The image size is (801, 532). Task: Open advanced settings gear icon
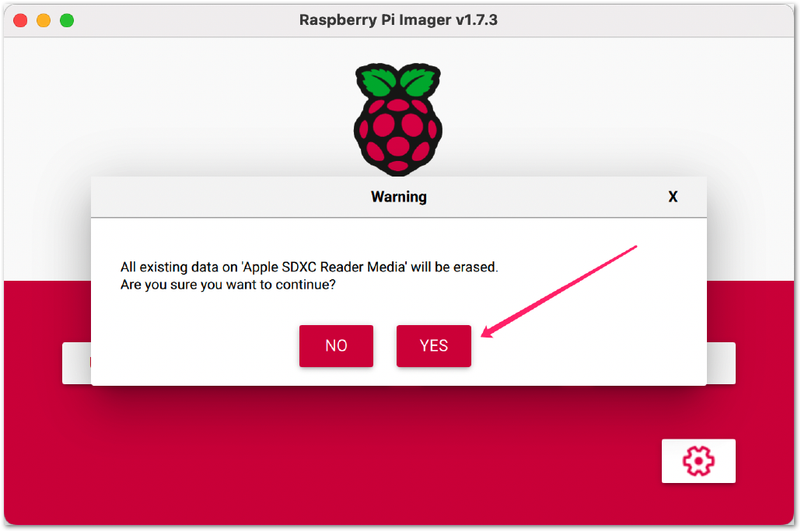click(698, 460)
